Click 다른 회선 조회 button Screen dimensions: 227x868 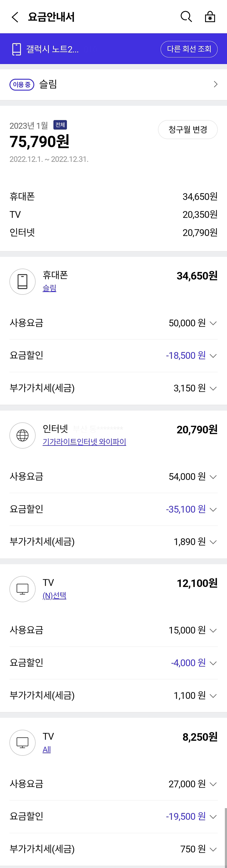(x=189, y=49)
